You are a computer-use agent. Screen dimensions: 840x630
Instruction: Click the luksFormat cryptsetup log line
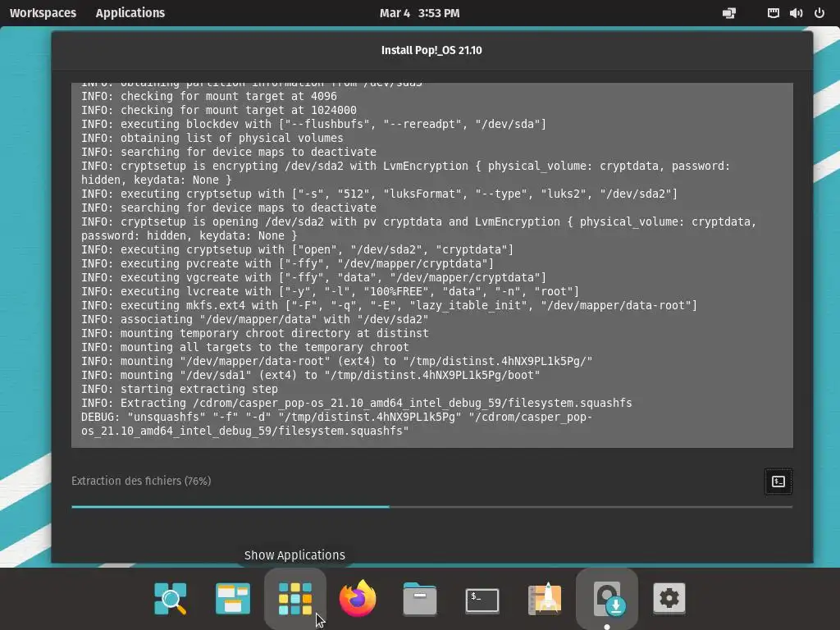(379, 194)
